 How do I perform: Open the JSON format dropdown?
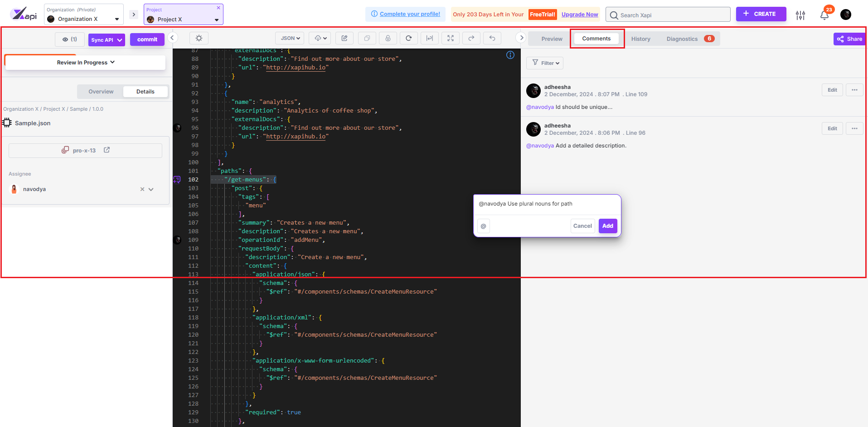click(291, 38)
